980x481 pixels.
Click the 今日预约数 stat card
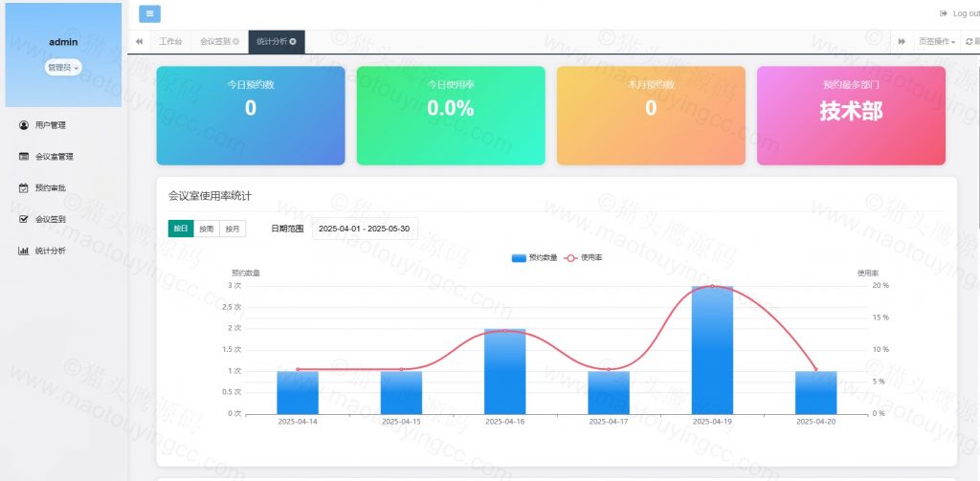(251, 116)
